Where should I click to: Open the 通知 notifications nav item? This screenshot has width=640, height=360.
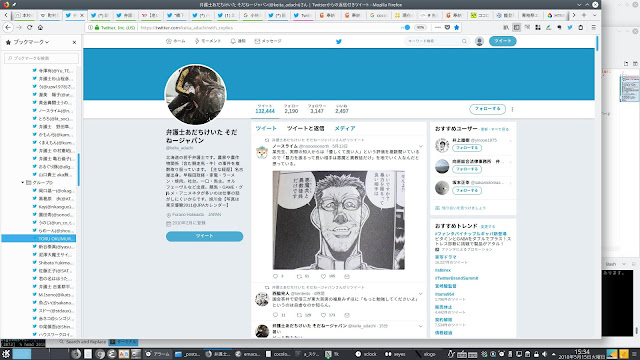pos(238,41)
